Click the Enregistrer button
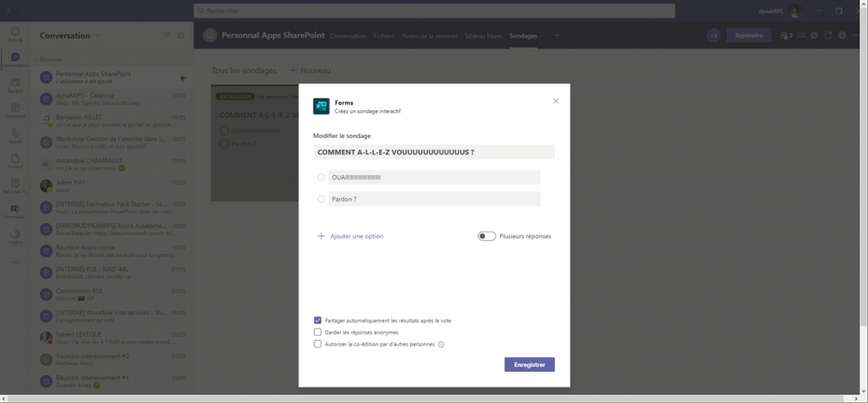 pyautogui.click(x=529, y=365)
